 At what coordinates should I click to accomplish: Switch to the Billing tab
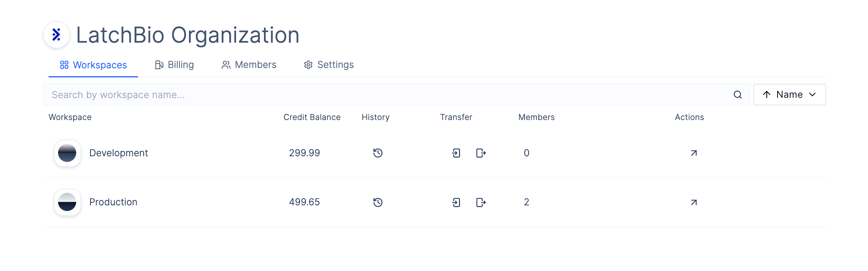(x=174, y=65)
